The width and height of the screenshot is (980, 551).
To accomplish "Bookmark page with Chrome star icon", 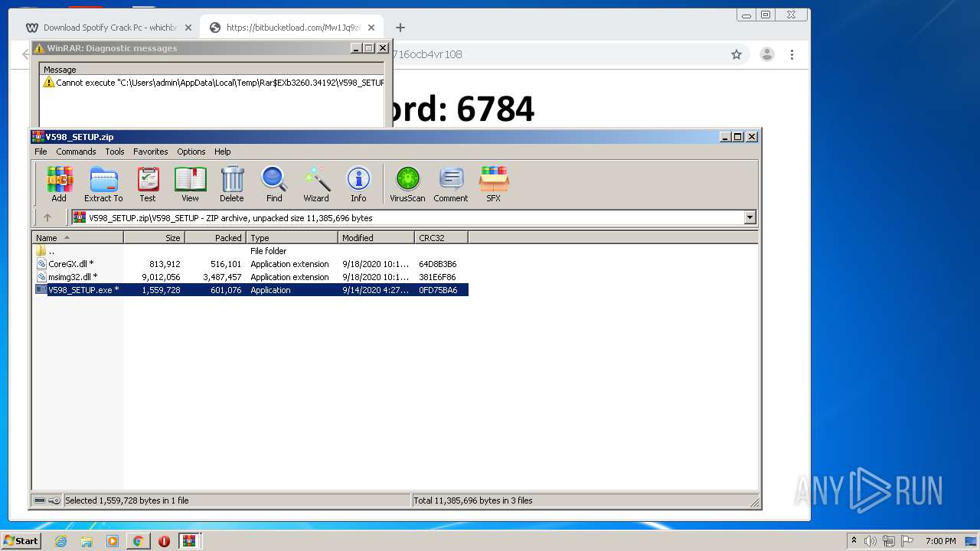I will pos(737,54).
